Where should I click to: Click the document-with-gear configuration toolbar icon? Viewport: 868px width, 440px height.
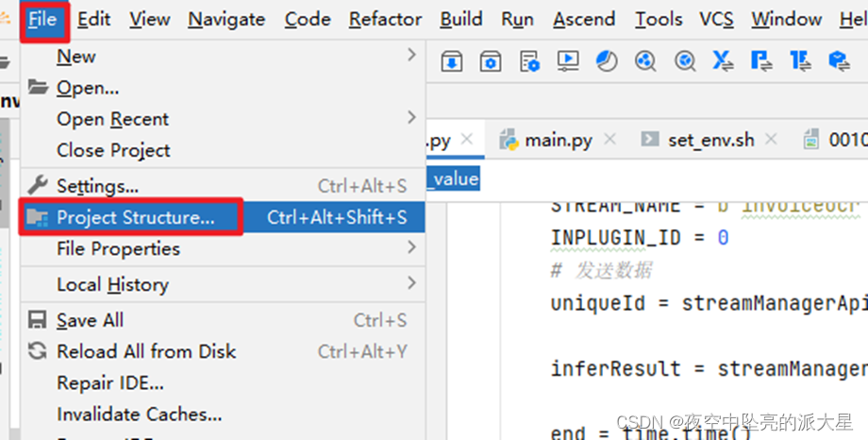click(529, 61)
